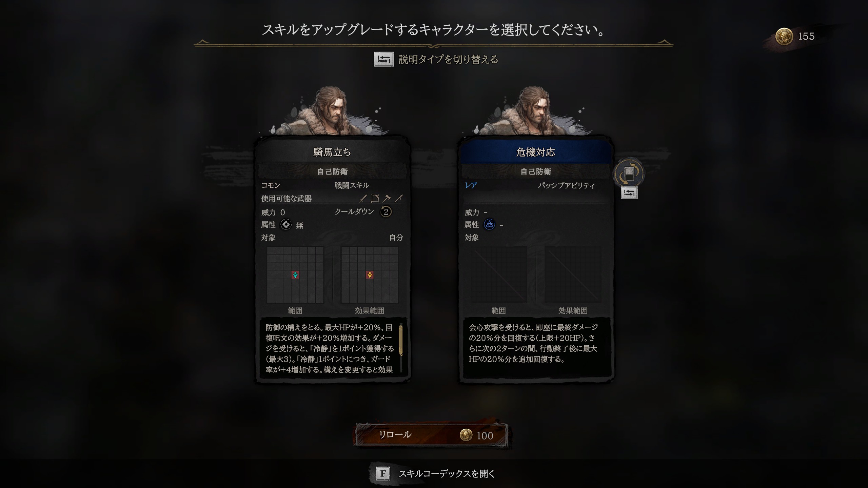
Task: Toggle description type via the swap icon
Action: click(384, 59)
